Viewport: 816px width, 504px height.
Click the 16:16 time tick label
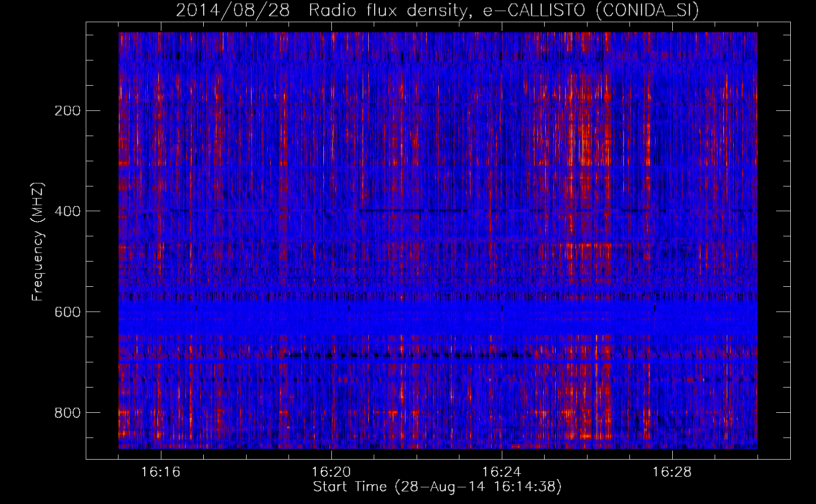pyautogui.click(x=161, y=472)
